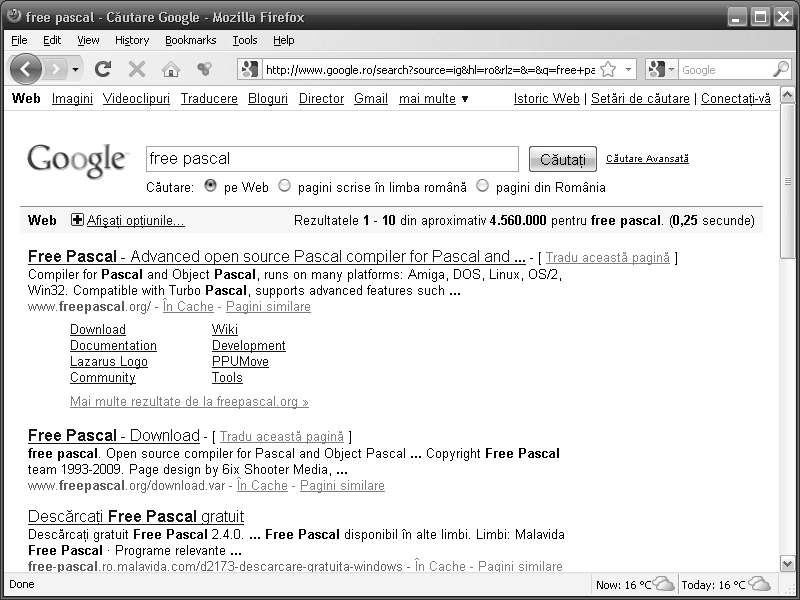Open the Lazarus Logo sitelink

pyautogui.click(x=109, y=362)
